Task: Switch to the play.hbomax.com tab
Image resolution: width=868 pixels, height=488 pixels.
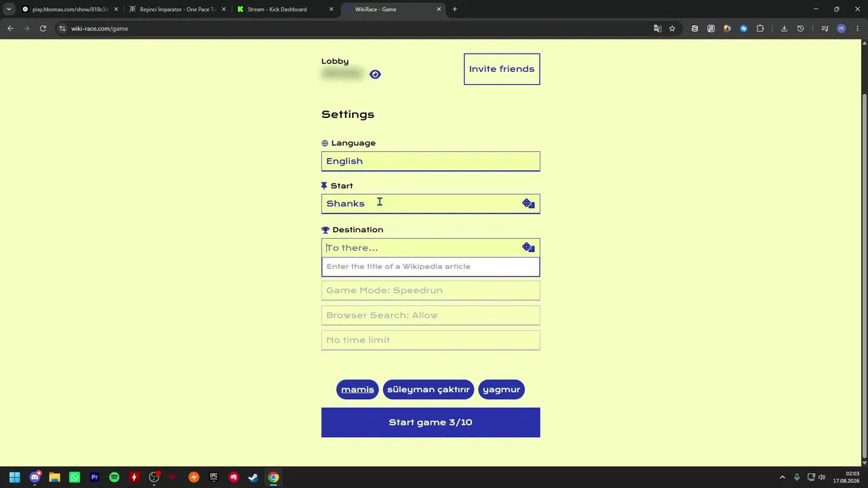Action: [x=69, y=9]
